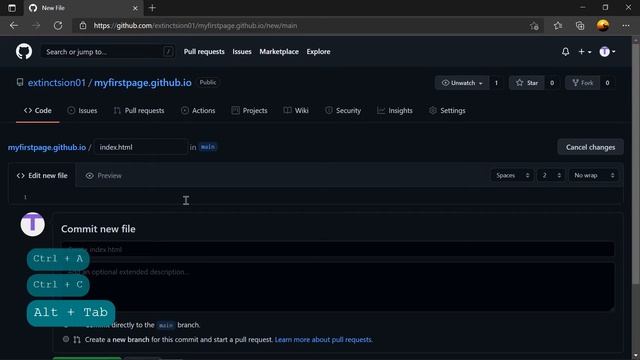The height and width of the screenshot is (360, 640).
Task: Switch to the repository Pull requests tab
Action: [x=139, y=111]
